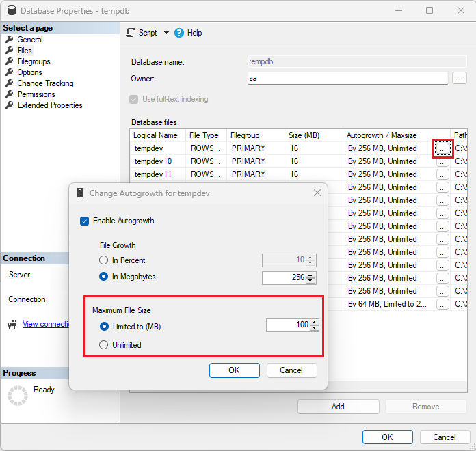Click the Owner text field
Screen dimensions: 476x451
click(348, 78)
